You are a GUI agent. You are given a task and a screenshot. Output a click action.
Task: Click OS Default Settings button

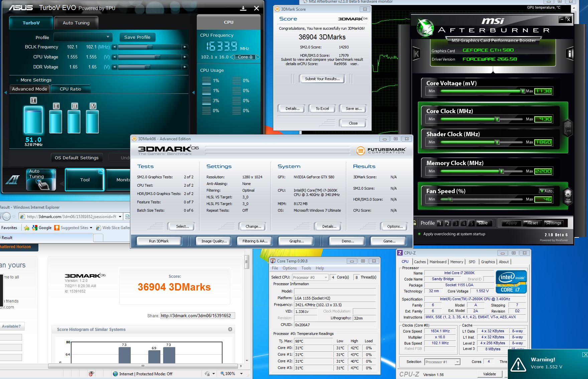[77, 158]
